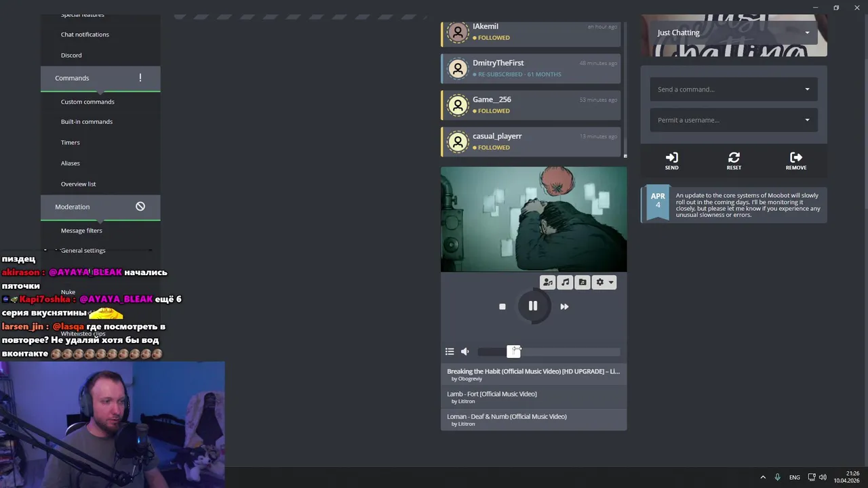Click the exclamation icon beside Commands
This screenshot has width=868, height=488.
click(140, 78)
